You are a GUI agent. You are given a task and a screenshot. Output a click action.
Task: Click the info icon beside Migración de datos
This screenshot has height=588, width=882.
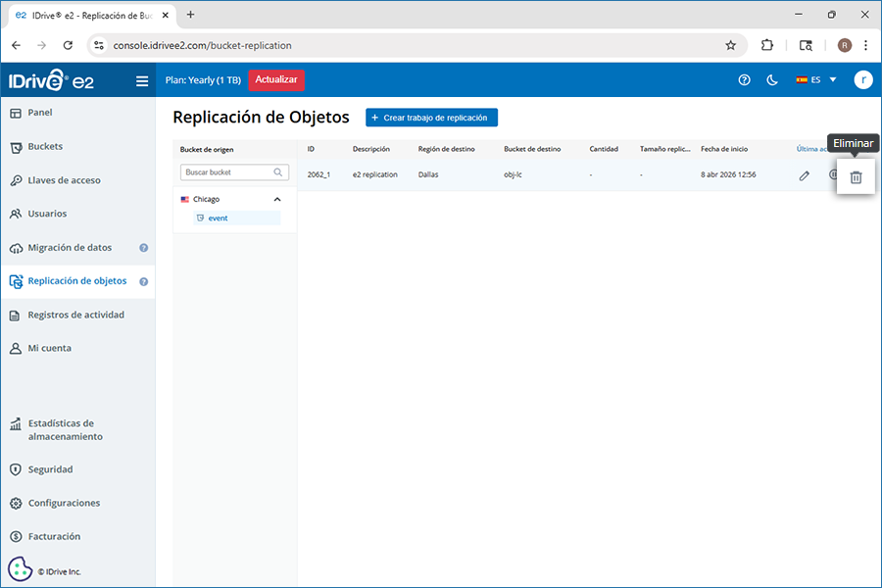point(144,248)
